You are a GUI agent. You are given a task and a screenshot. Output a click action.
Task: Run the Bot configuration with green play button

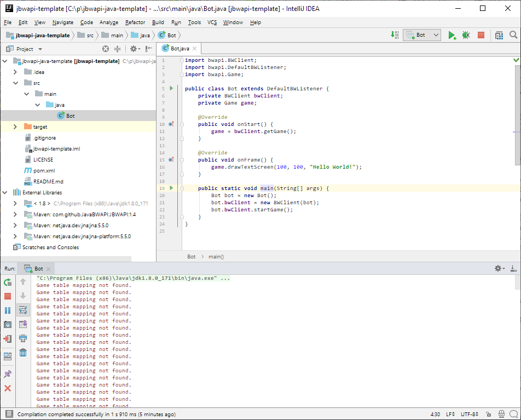click(x=451, y=35)
